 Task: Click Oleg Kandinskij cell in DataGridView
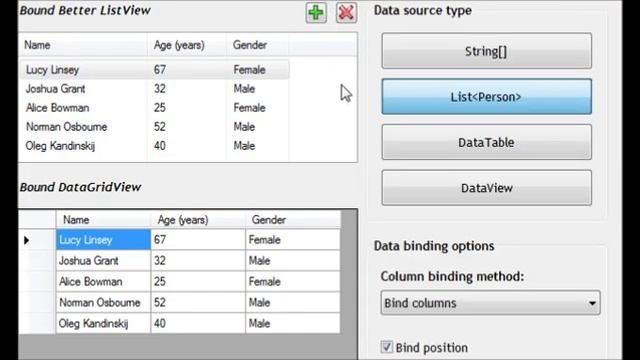(x=103, y=323)
